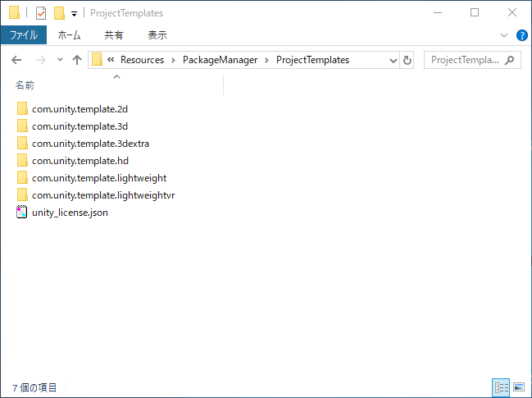This screenshot has height=398, width=532.
Task: Go up one folder level
Action: [77, 60]
